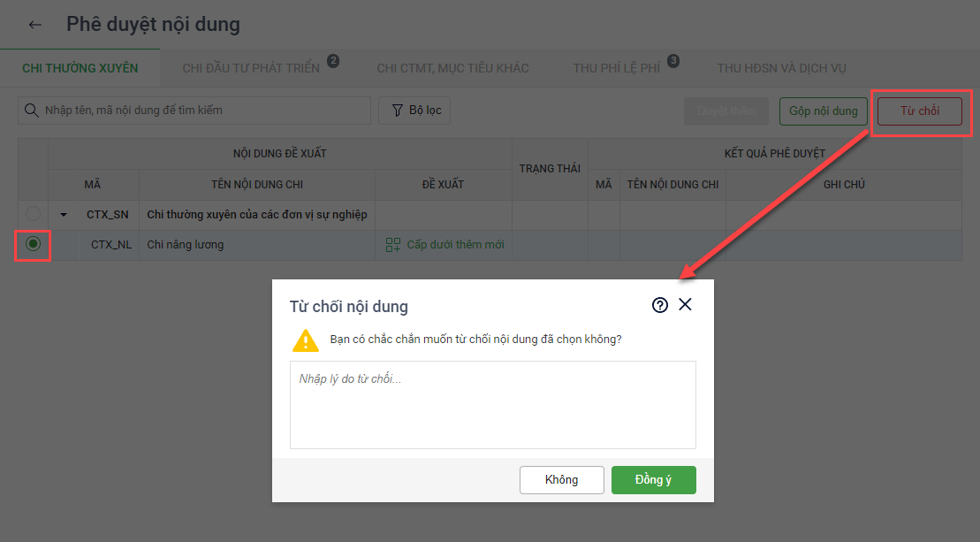
Task: Close the Từ chối nội dung dialog
Action: (x=685, y=304)
